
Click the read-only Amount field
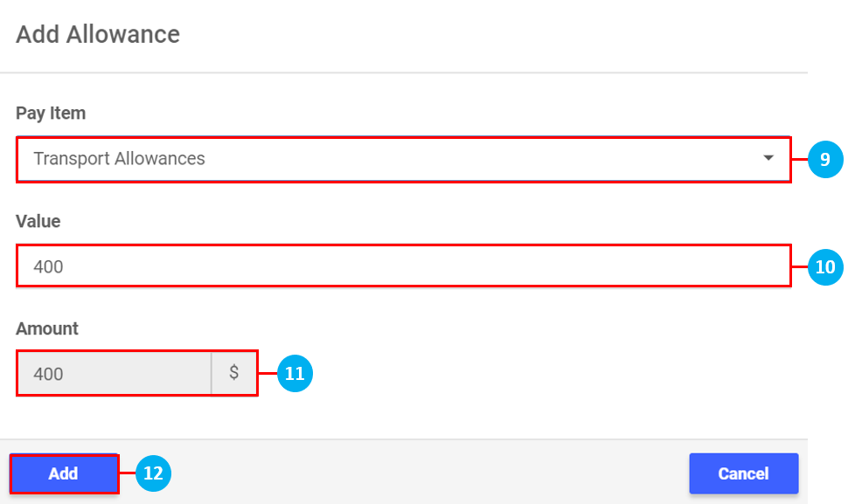point(114,374)
